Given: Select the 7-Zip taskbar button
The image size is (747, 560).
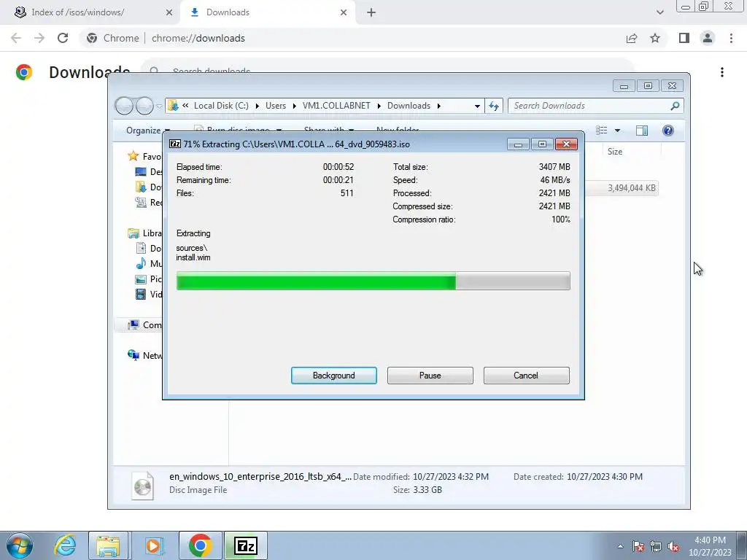Looking at the screenshot, I should [246, 545].
